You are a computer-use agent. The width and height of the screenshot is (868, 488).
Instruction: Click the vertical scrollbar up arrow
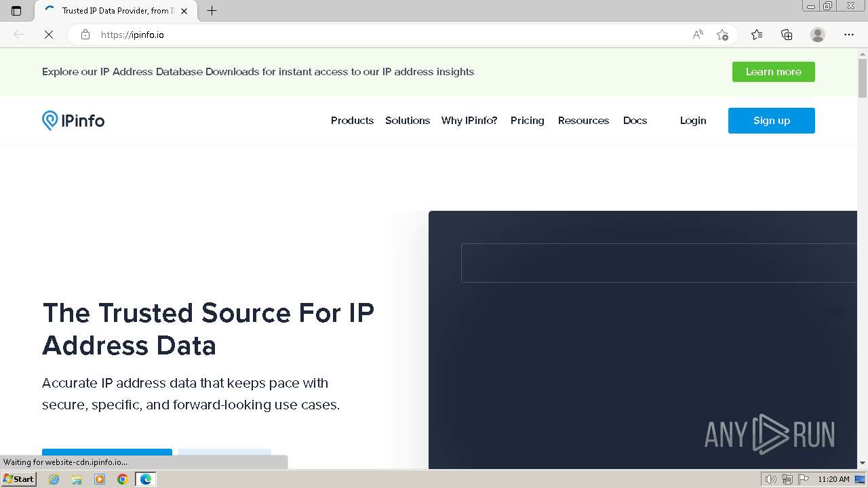tap(863, 54)
